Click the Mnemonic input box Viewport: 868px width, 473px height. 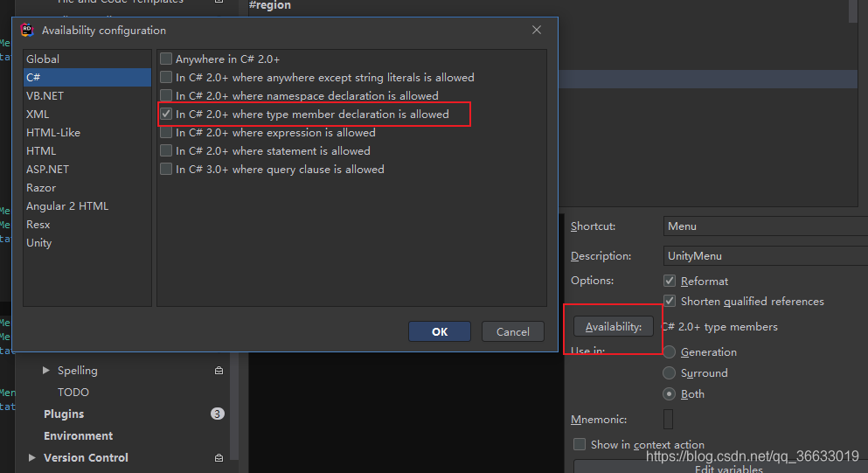(x=668, y=420)
